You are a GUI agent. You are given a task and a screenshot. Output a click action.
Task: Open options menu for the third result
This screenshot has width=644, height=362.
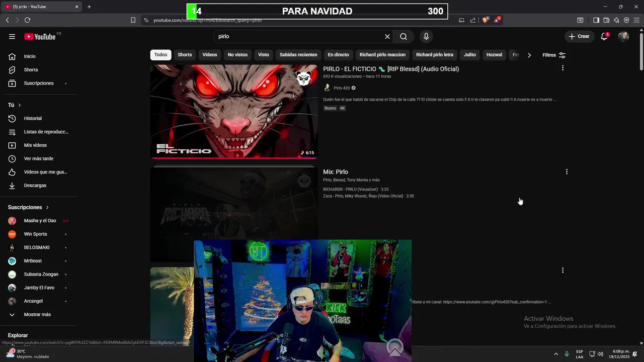coord(562,270)
